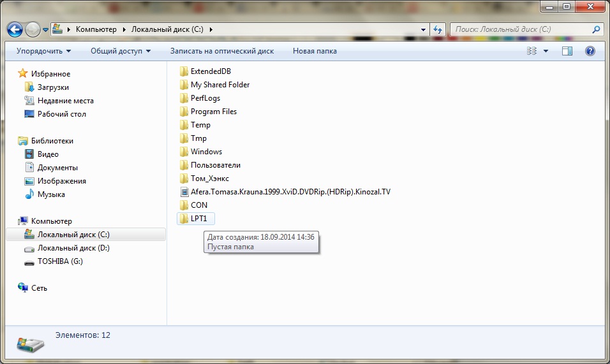Click the magnifier search icon

pos(596,29)
